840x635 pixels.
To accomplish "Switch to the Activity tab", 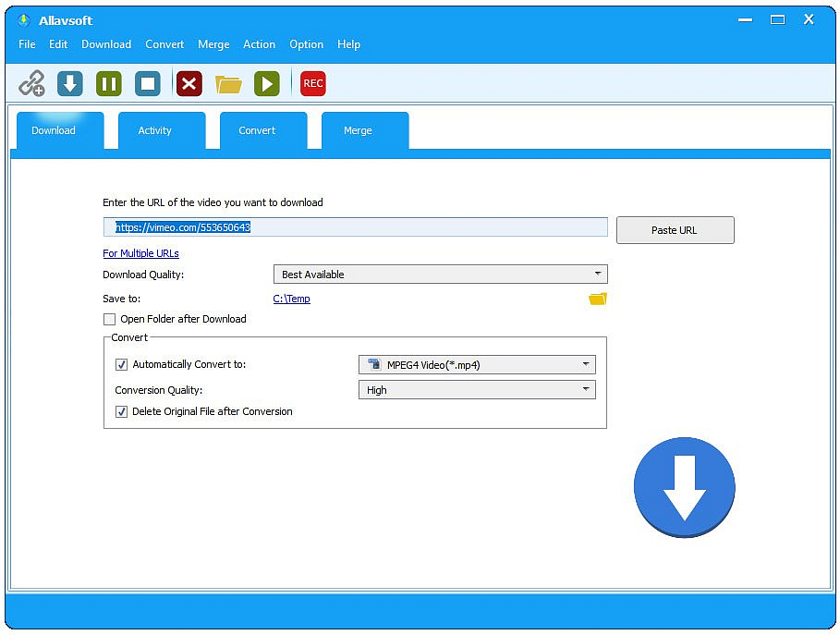I will (154, 130).
